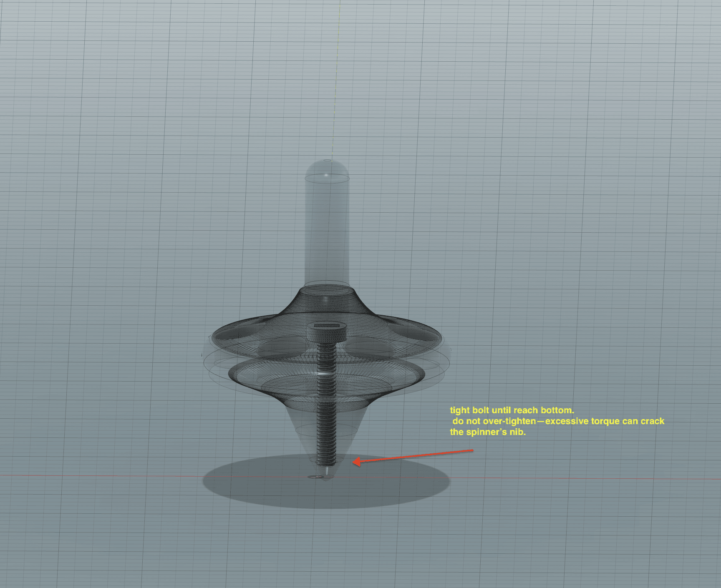Click the red arrowhead near the bolt end
Viewport: 721px width, 588px height.
click(356, 461)
